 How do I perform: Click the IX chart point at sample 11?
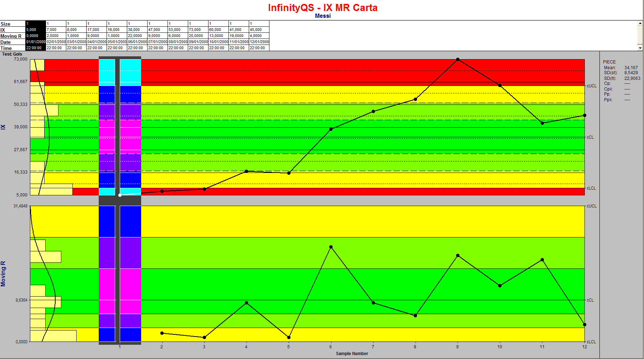542,123
